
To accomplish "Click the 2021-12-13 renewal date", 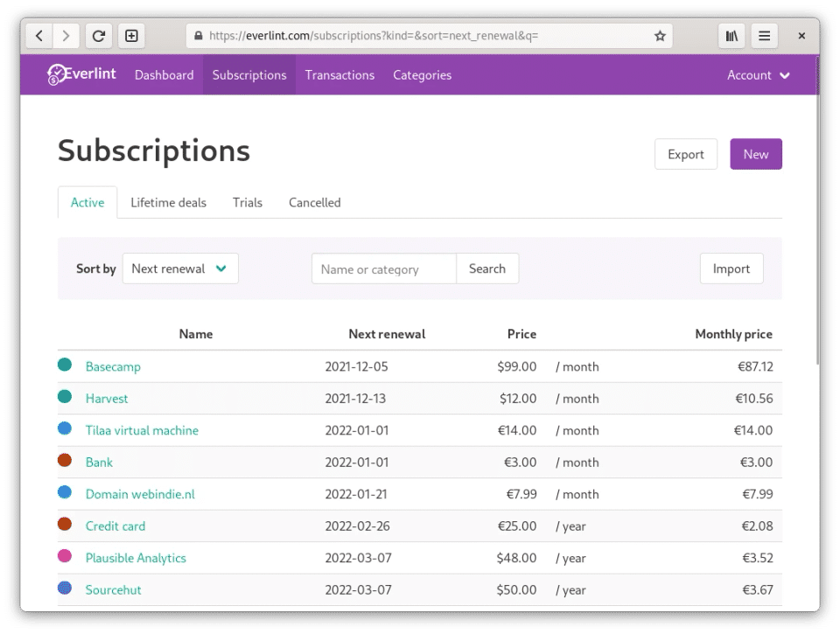I will pos(355,399).
